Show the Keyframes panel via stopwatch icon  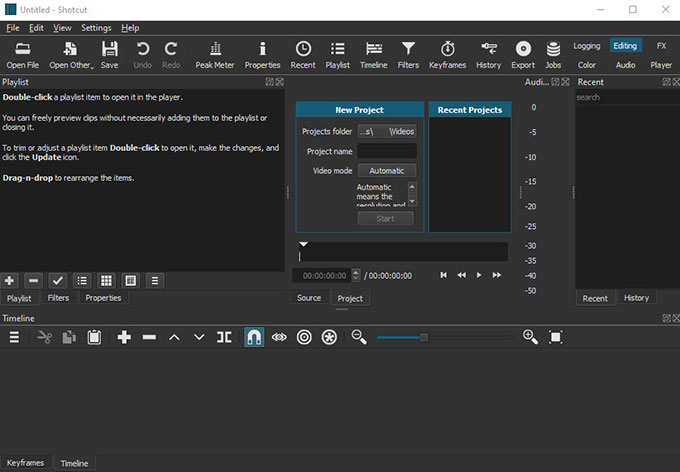click(448, 55)
